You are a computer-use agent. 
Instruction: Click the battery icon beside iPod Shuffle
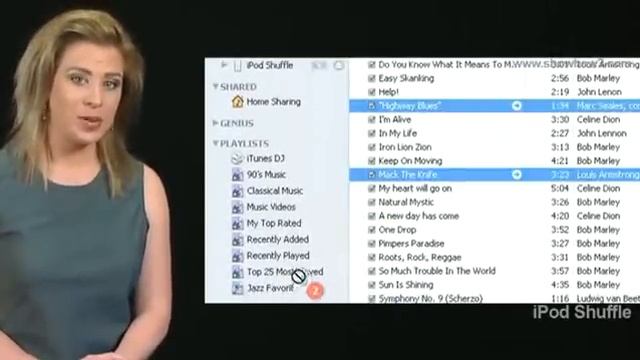pos(319,65)
